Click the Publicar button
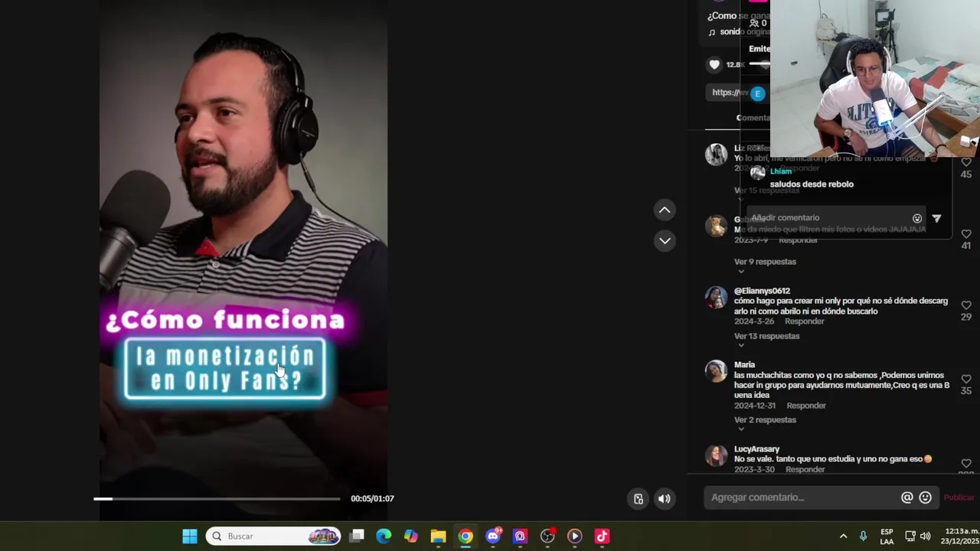The image size is (980, 551). point(959,497)
